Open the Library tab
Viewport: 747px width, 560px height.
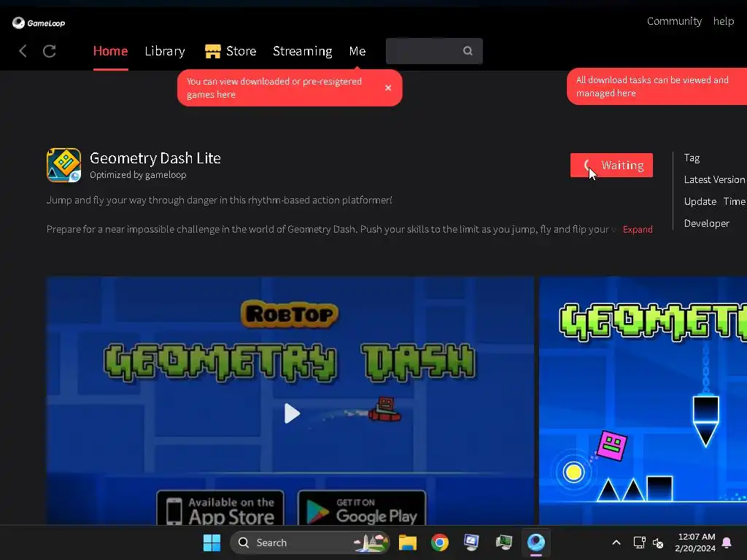coord(165,51)
